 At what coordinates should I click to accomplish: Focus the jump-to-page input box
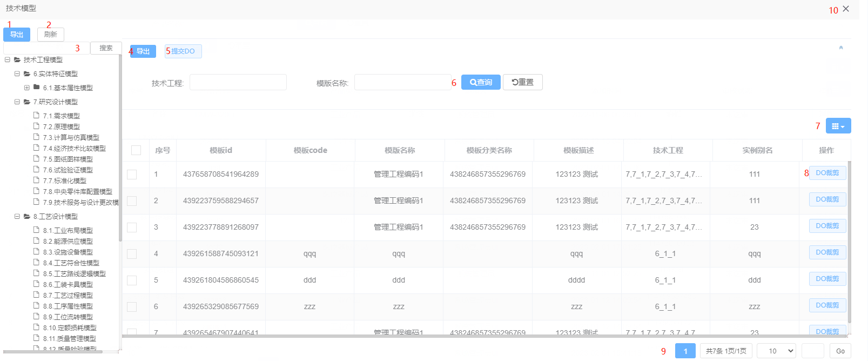click(812, 351)
